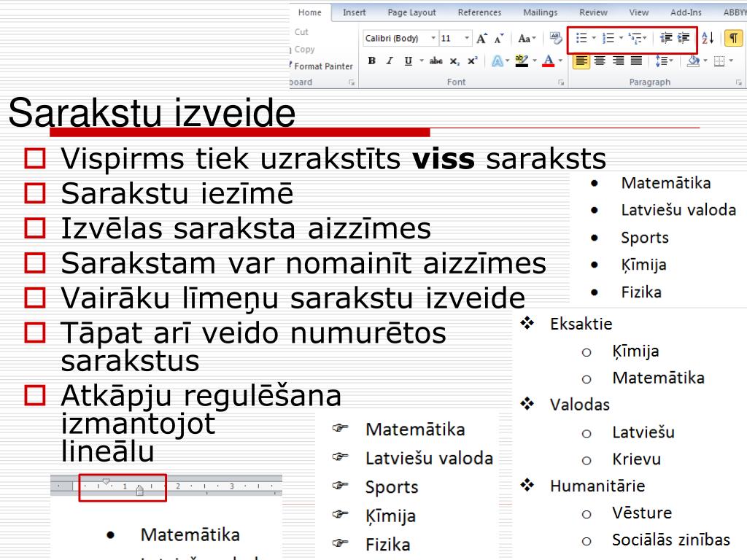
Task: Click the Borders icon
Action: click(719, 61)
